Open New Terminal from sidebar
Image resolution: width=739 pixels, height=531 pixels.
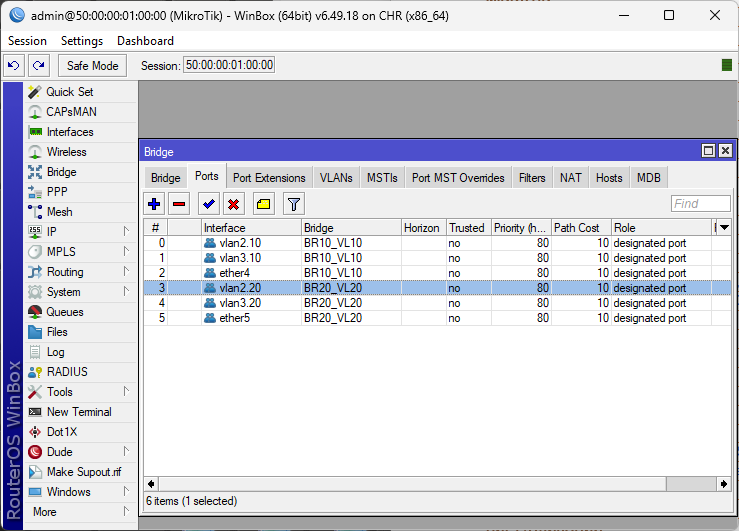pos(79,412)
